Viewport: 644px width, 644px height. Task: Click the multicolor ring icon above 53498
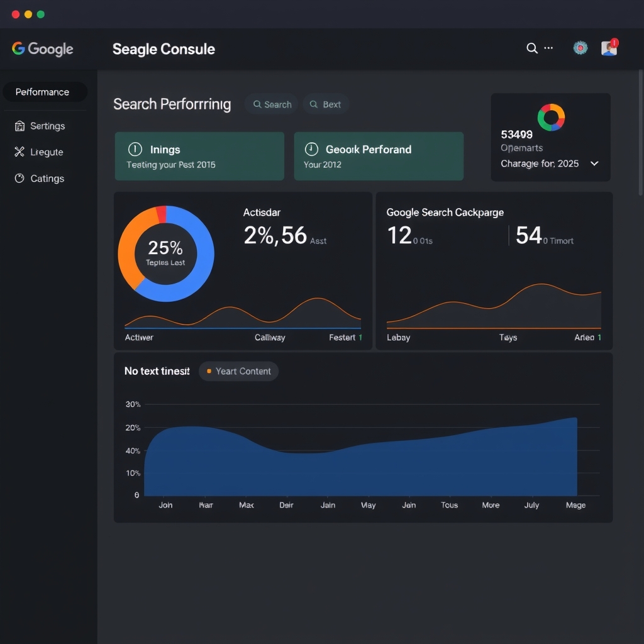pyautogui.click(x=551, y=118)
